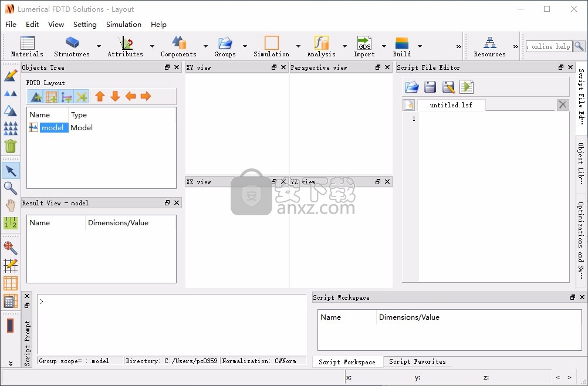
Task: Move object down with orange down arrow
Action: [115, 96]
